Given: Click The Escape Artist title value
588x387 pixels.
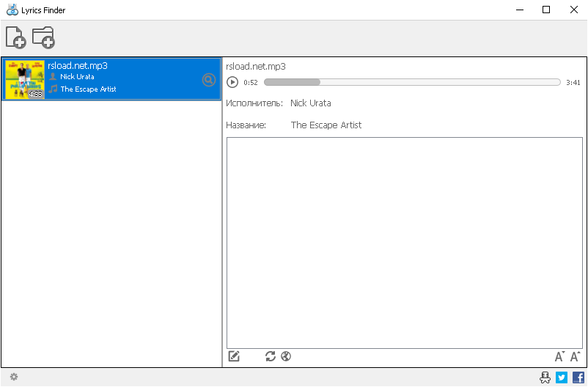Looking at the screenshot, I should [326, 125].
